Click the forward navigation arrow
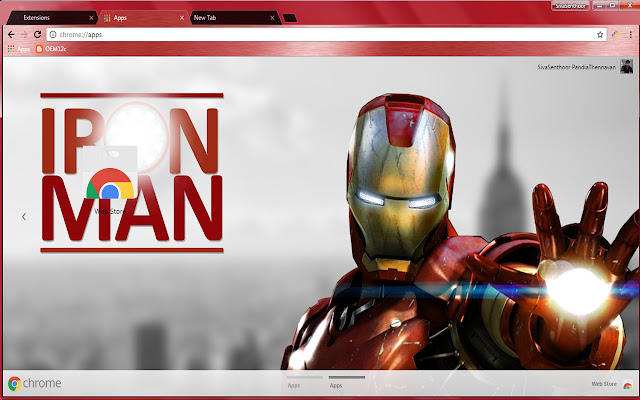Viewport: 640px width, 400px height. (x=24, y=35)
